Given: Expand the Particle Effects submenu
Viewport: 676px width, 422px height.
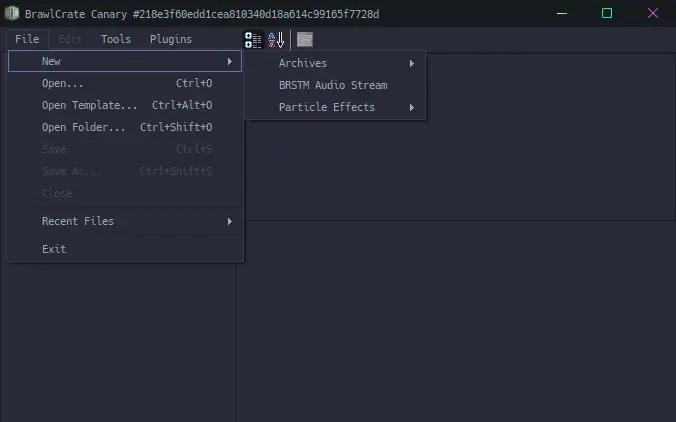Looking at the screenshot, I should point(335,107).
